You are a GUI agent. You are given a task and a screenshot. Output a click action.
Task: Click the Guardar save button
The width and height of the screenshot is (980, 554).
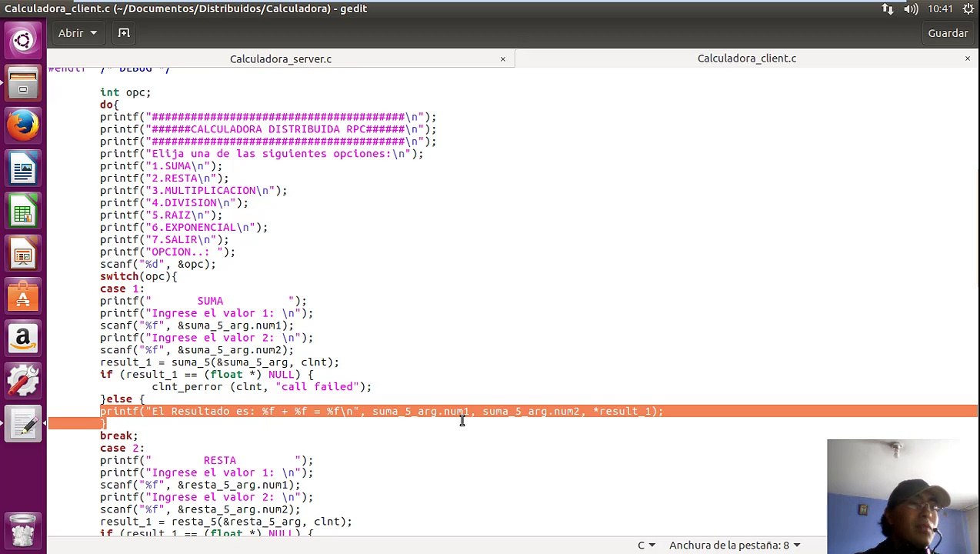click(948, 33)
